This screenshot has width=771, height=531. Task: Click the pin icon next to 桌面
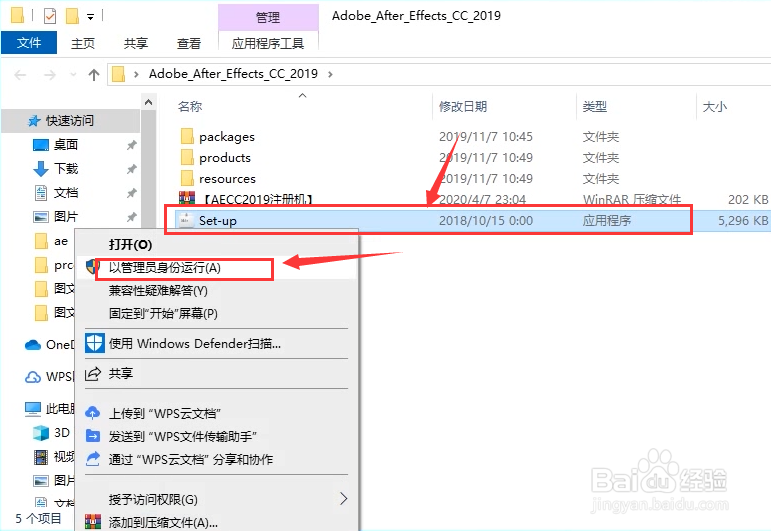coord(131,145)
